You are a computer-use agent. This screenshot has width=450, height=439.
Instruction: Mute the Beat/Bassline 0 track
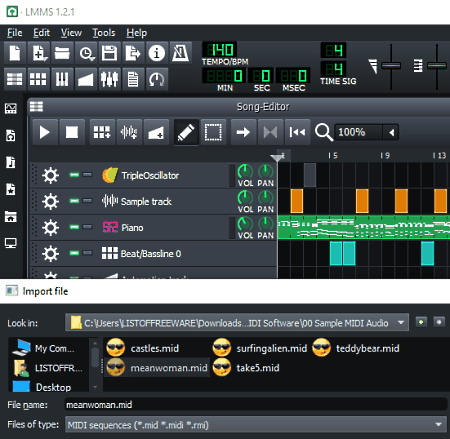(74, 253)
